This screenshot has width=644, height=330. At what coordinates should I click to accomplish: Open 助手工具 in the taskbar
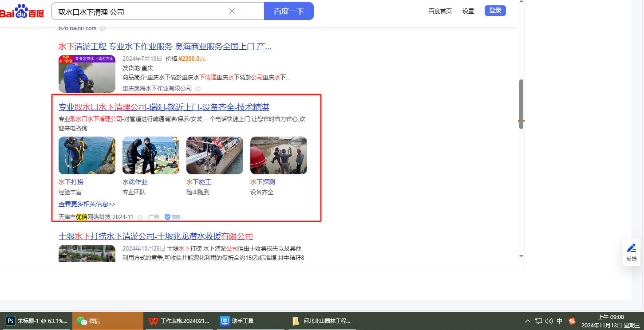251,321
